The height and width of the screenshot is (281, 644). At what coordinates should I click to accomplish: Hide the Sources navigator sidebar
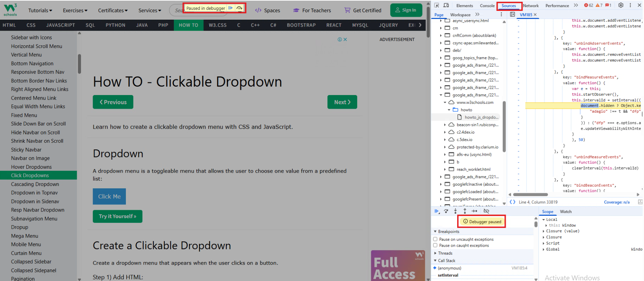513,14
